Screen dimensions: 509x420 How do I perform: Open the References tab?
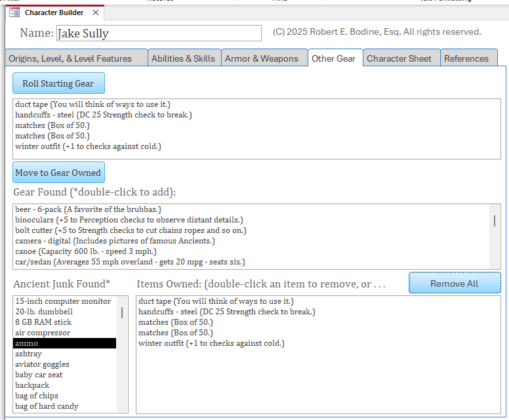[x=466, y=58]
